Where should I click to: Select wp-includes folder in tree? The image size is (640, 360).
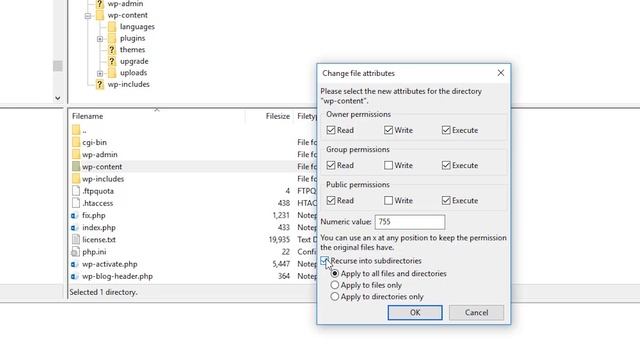click(x=128, y=84)
